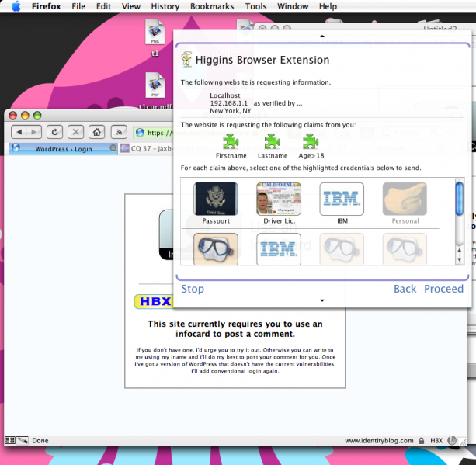Go back with Firefox back arrow button
Screen dimensions: 476x465
click(19, 132)
